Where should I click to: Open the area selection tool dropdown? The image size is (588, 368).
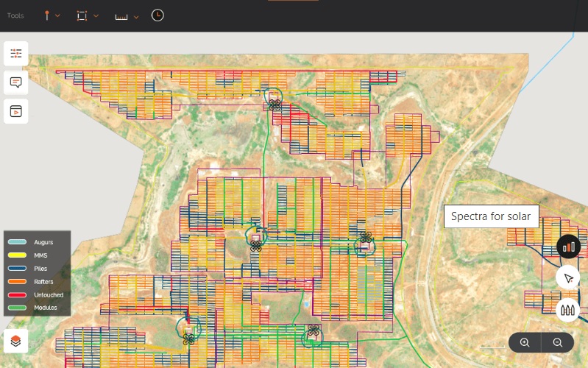[x=96, y=15]
